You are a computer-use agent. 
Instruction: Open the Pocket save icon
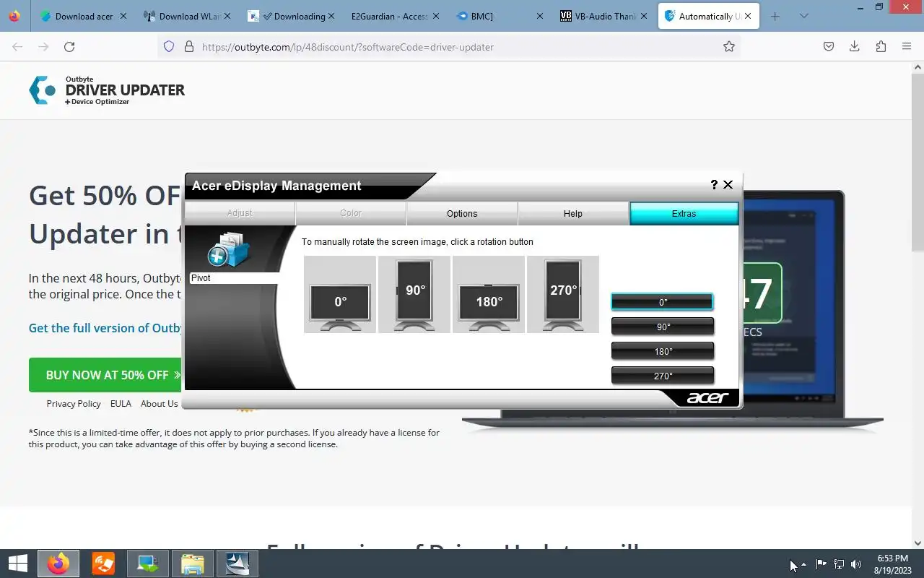coord(829,46)
